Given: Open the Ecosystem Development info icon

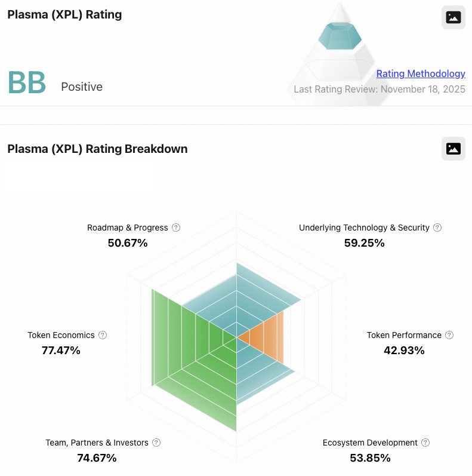Looking at the screenshot, I should [x=425, y=443].
